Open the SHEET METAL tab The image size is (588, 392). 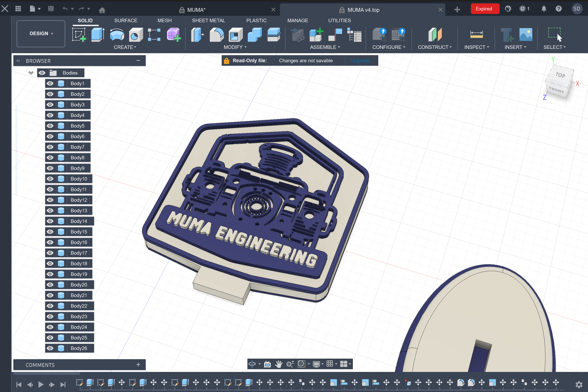point(208,20)
